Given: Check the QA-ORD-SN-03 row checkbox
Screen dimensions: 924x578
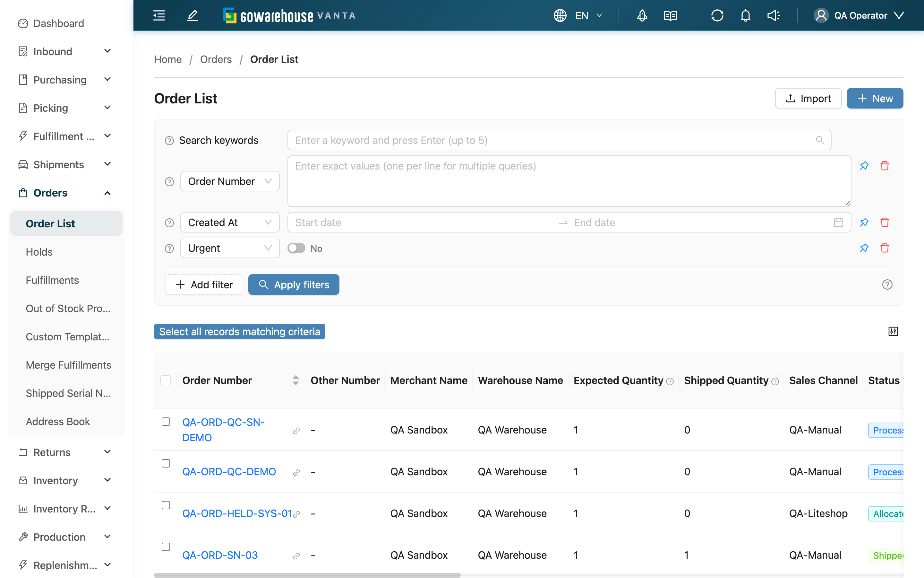Looking at the screenshot, I should (x=166, y=547).
